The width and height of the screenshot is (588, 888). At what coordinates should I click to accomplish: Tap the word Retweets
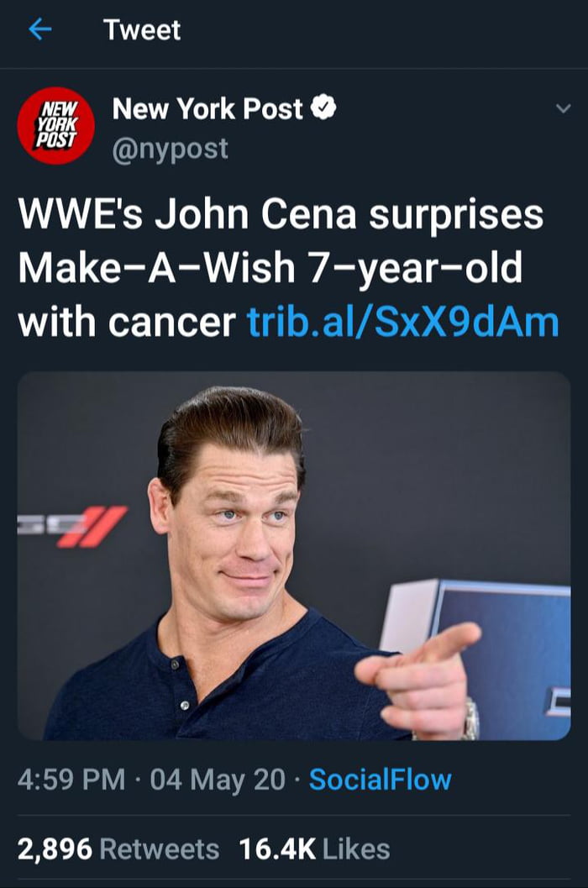click(160, 849)
